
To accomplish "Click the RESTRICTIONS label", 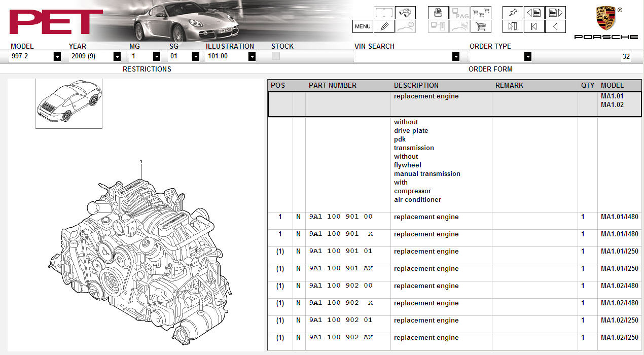I will tap(147, 69).
